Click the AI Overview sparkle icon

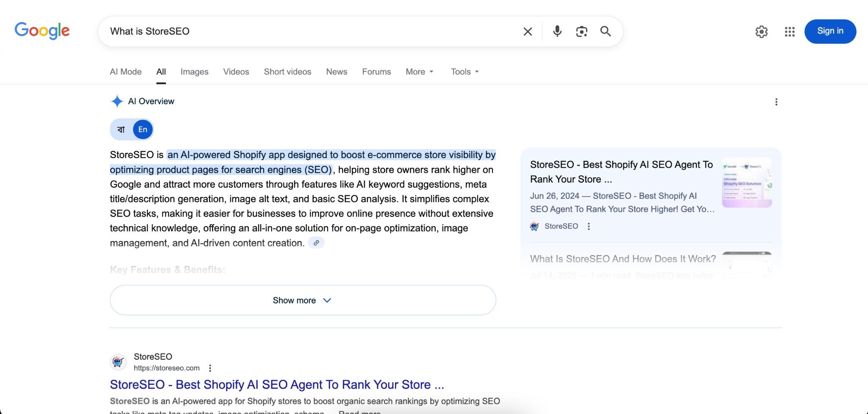point(117,101)
